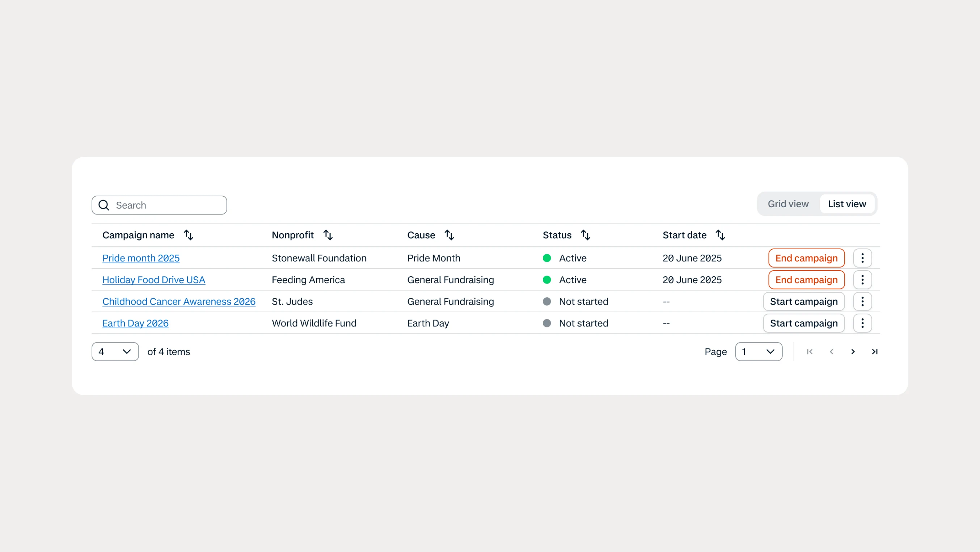Open actions menu for Pride month 2025
Image resolution: width=980 pixels, height=552 pixels.
click(862, 258)
